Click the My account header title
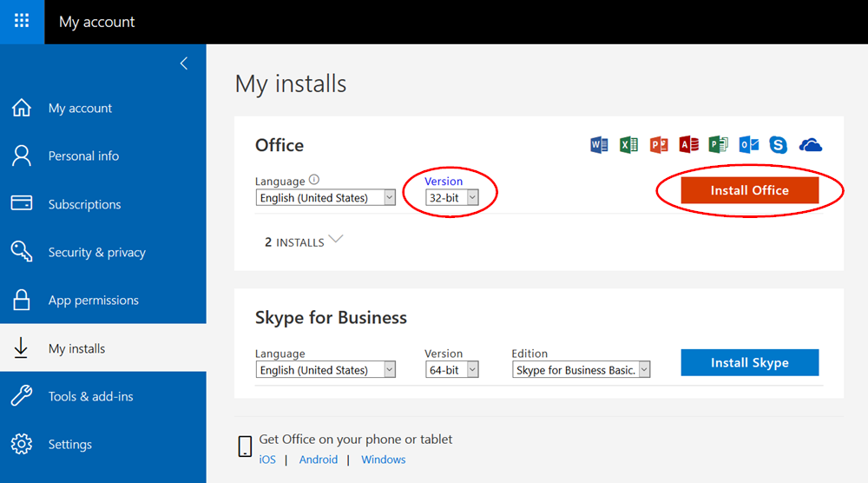868x483 pixels. [97, 22]
